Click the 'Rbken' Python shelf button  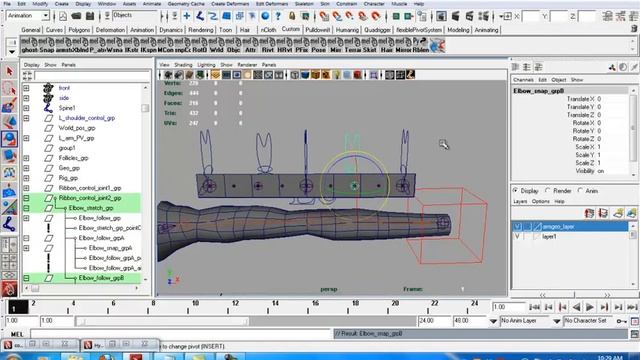420,45
